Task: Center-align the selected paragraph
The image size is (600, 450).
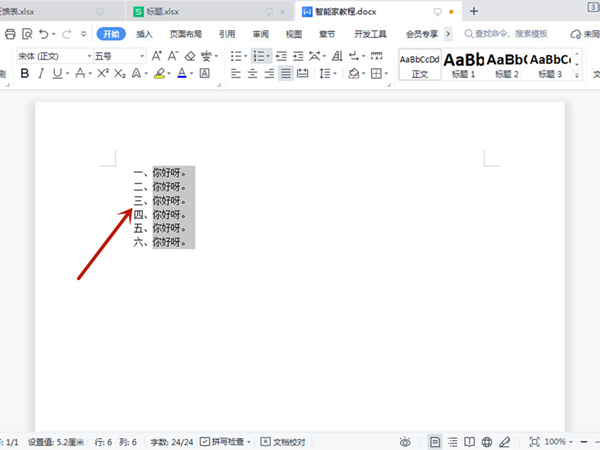Action: click(251, 74)
